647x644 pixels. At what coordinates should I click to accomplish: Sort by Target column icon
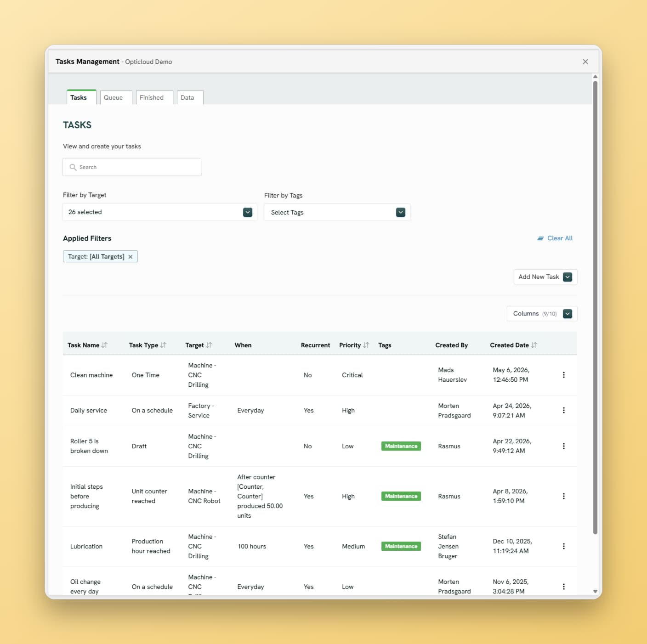(x=209, y=345)
